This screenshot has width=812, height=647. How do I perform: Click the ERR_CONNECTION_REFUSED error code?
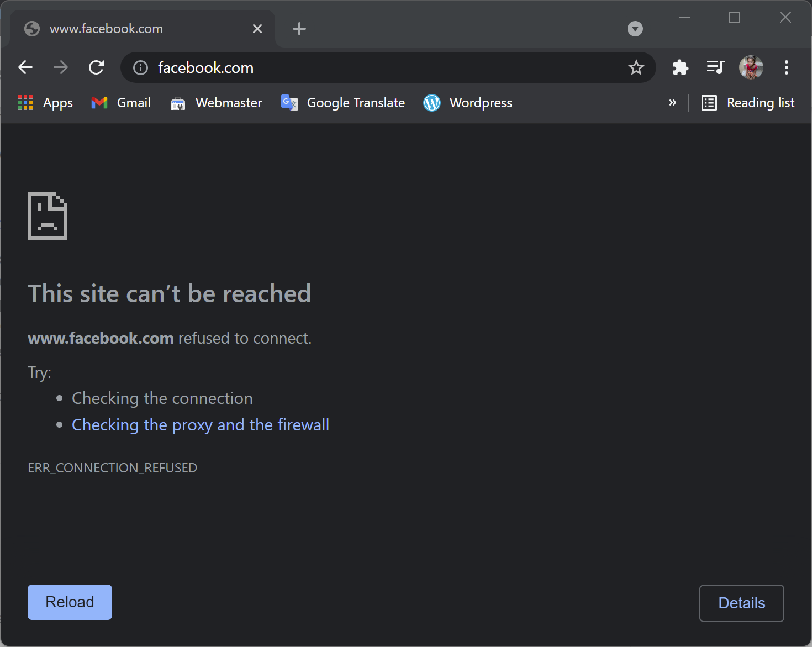pos(113,468)
